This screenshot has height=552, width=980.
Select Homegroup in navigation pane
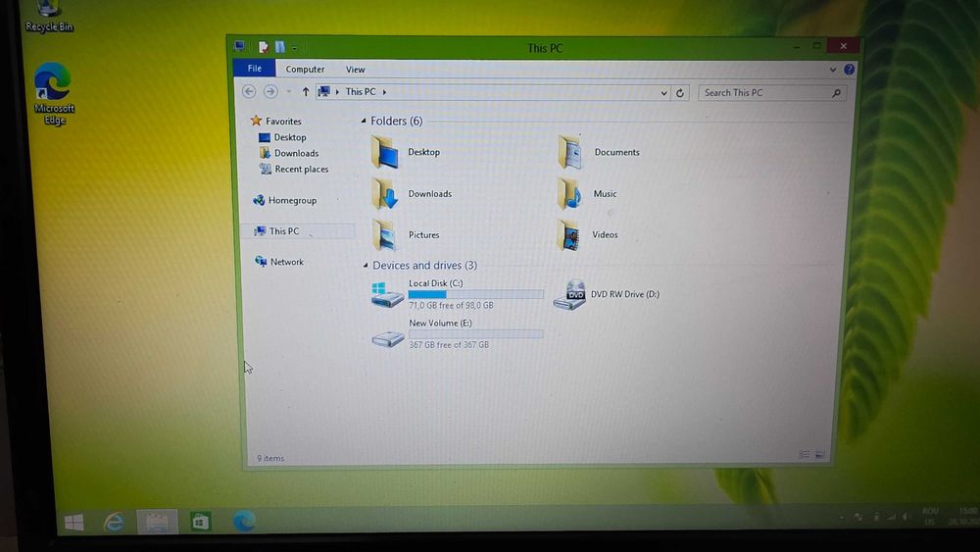tap(285, 201)
